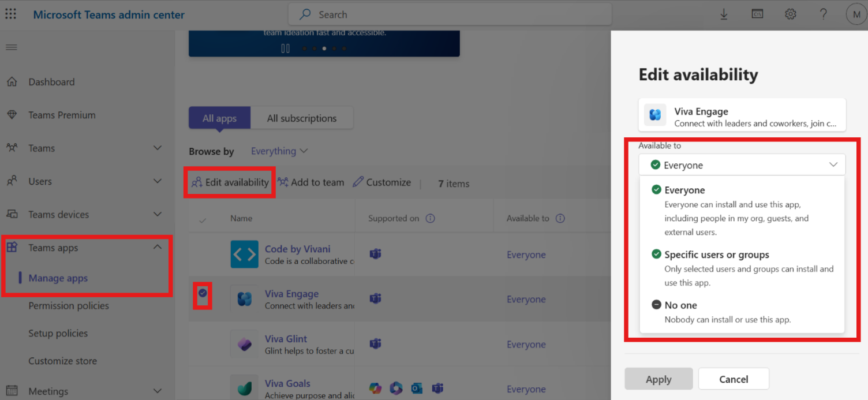868x400 pixels.
Task: Select Specific users or groups option
Action: tap(742, 268)
